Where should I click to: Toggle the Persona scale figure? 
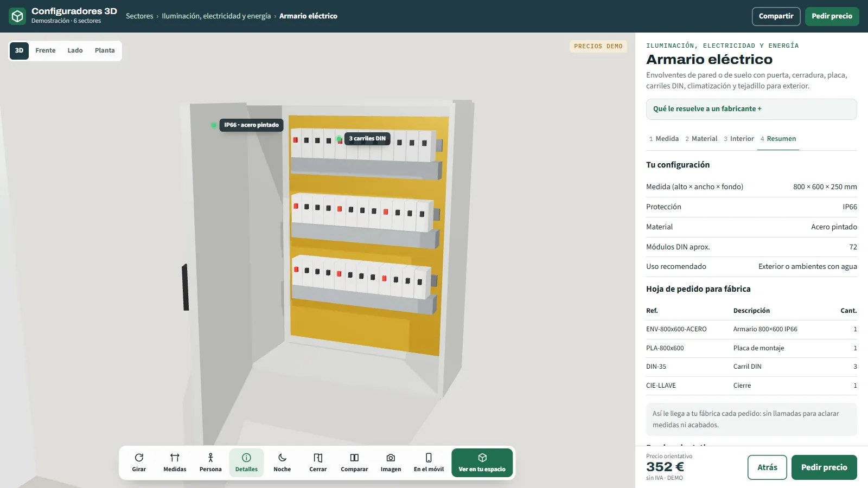(x=210, y=463)
